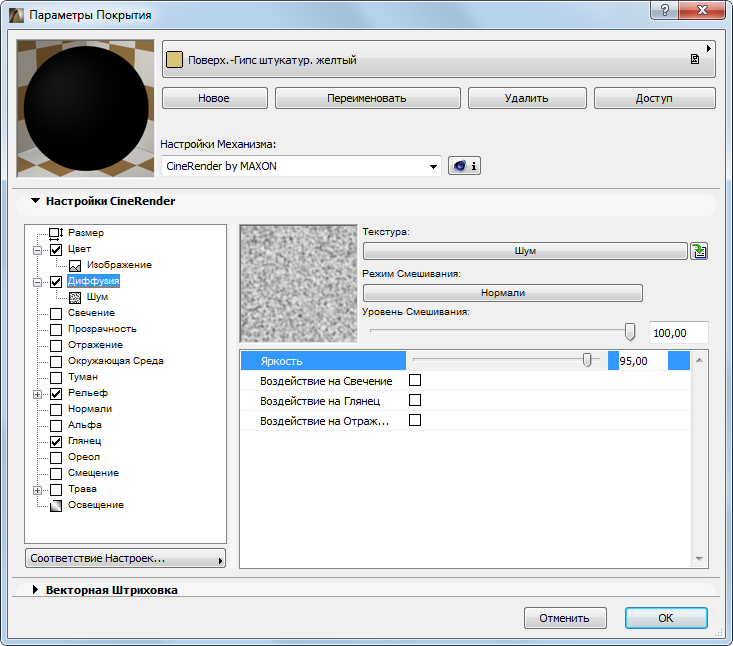Click the black sphere material preview
The width and height of the screenshot is (733, 646).
[x=86, y=108]
